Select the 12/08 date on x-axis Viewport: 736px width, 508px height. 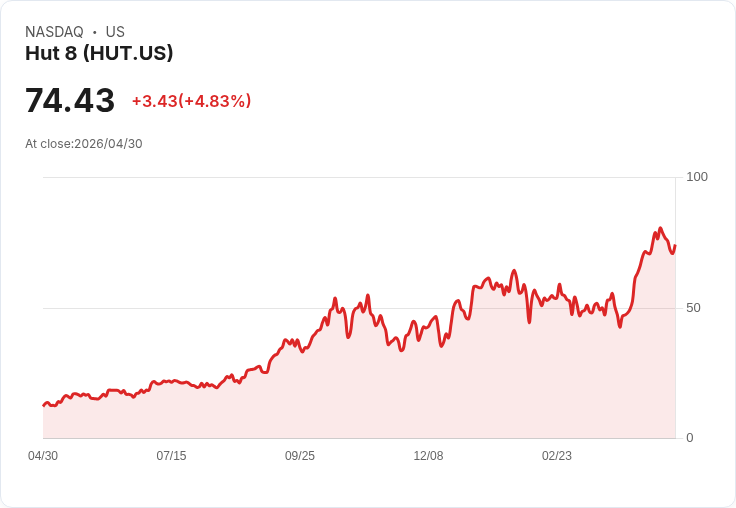(x=428, y=456)
